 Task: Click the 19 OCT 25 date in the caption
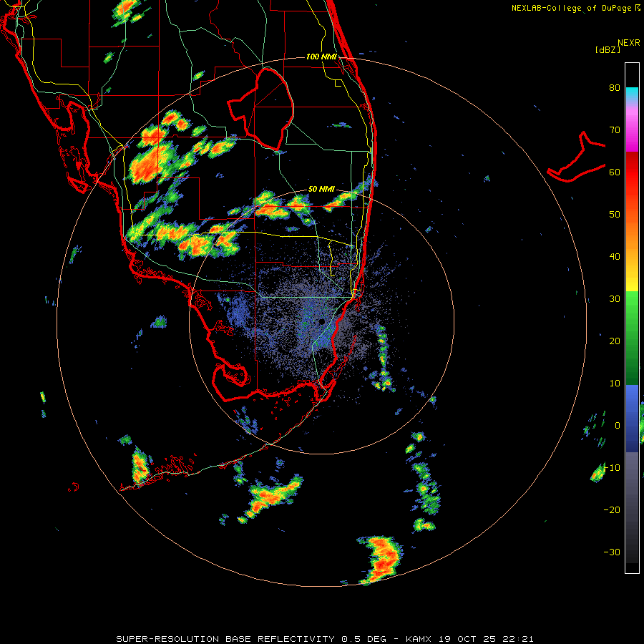click(468, 639)
